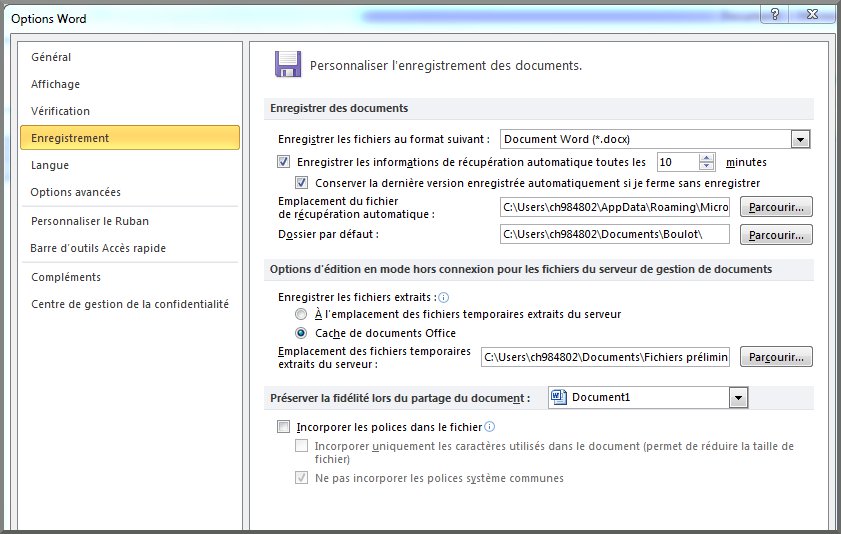Click Parcourir for automatic recovery file location
841x534 pixels.
tap(776, 207)
